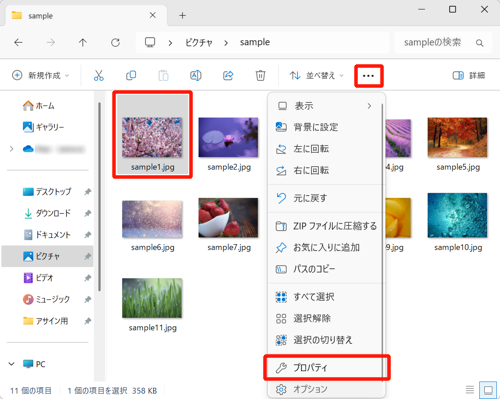Expand the 表示 submenu
This screenshot has width=500, height=399.
pos(325,106)
